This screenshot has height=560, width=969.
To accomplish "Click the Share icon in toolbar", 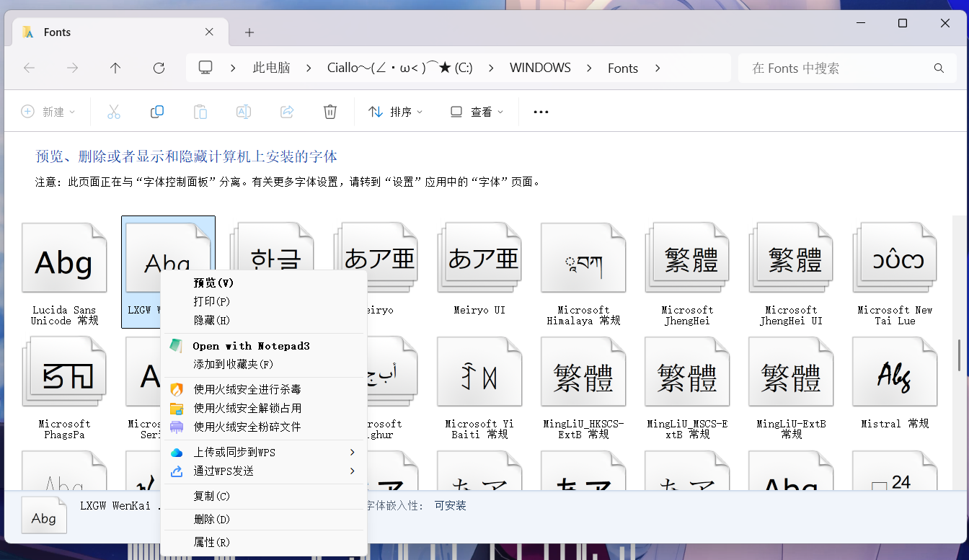I will [287, 112].
